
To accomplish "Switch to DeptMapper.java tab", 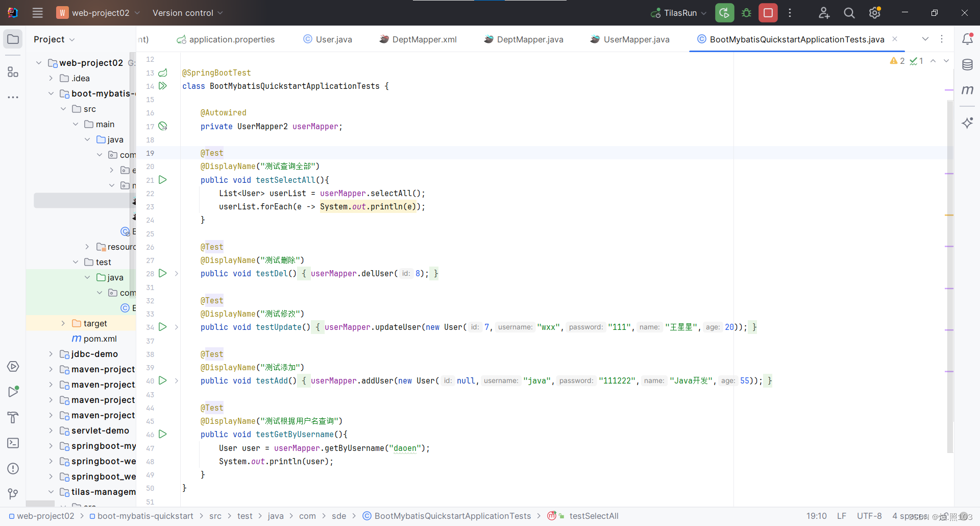I will (x=523, y=39).
